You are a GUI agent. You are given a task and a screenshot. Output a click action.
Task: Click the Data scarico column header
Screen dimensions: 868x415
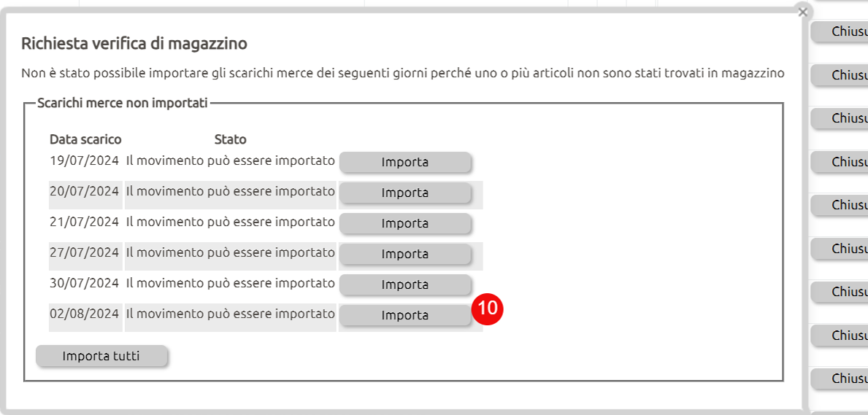[x=85, y=139]
